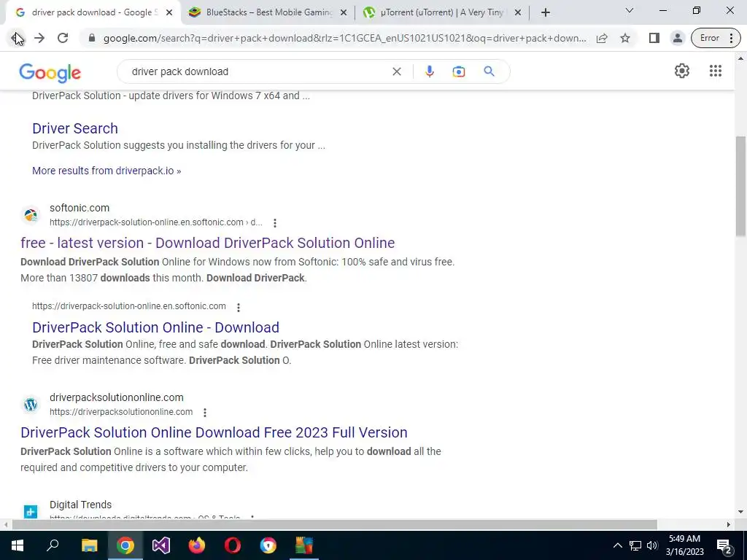Open options for driverpacksolutiononline.com result

pos(205,413)
